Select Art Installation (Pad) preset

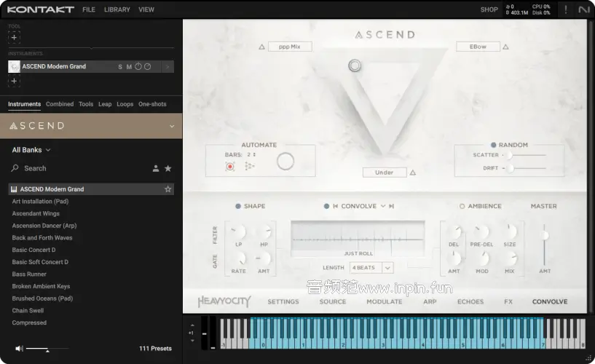coord(40,202)
